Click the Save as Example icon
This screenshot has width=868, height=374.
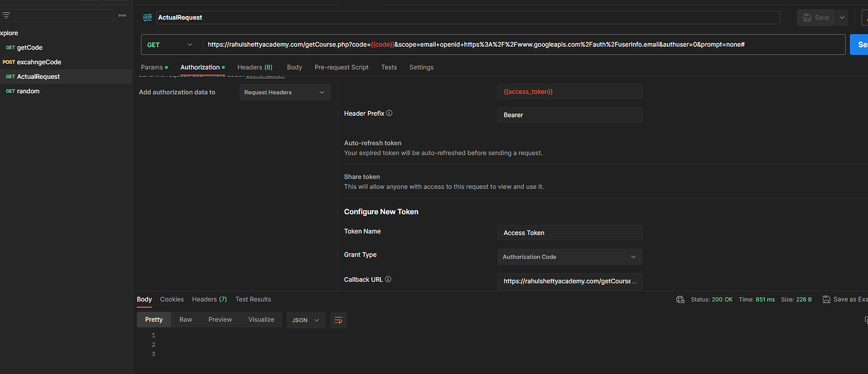click(x=826, y=300)
